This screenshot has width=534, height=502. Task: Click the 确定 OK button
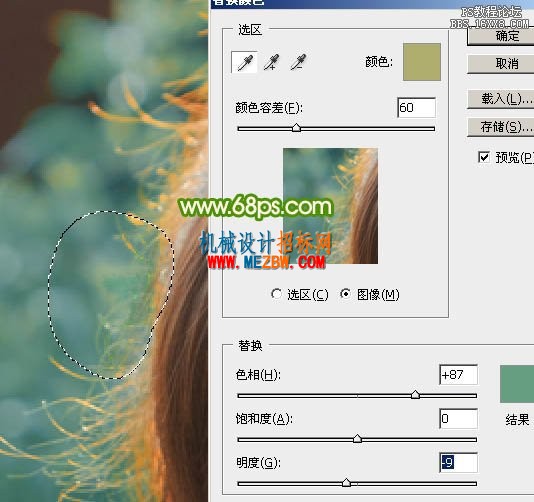pyautogui.click(x=502, y=36)
